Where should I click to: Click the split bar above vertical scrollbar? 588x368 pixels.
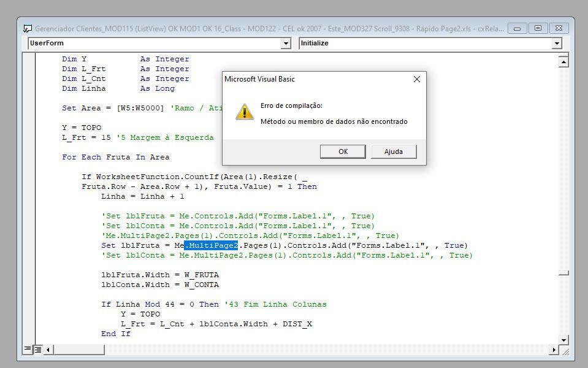(563, 55)
